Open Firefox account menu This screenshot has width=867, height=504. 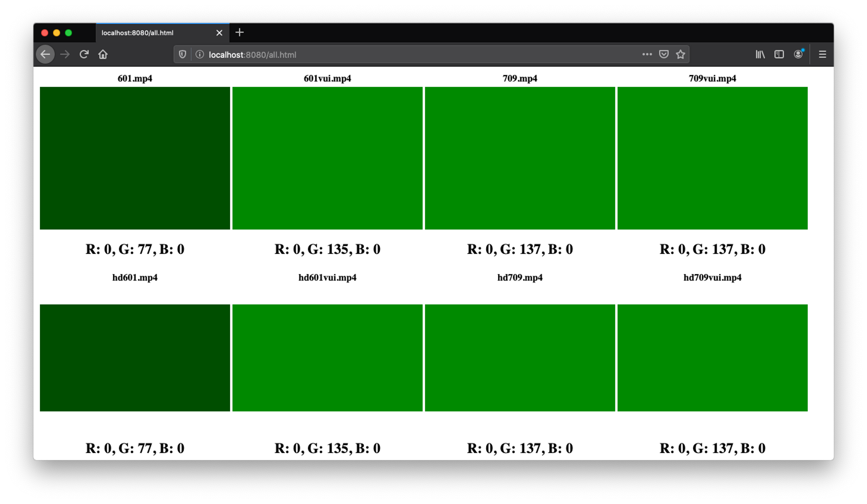point(798,54)
